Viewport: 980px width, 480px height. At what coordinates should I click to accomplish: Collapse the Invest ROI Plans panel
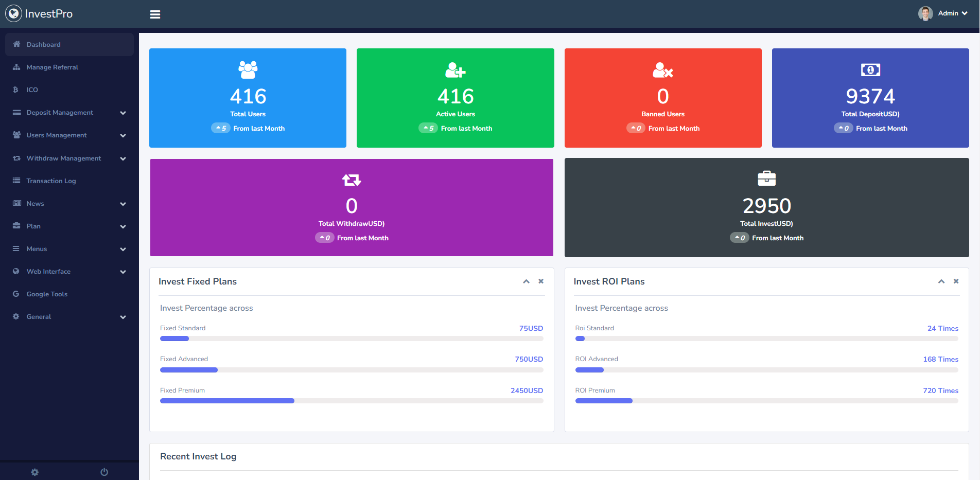pyautogui.click(x=941, y=281)
